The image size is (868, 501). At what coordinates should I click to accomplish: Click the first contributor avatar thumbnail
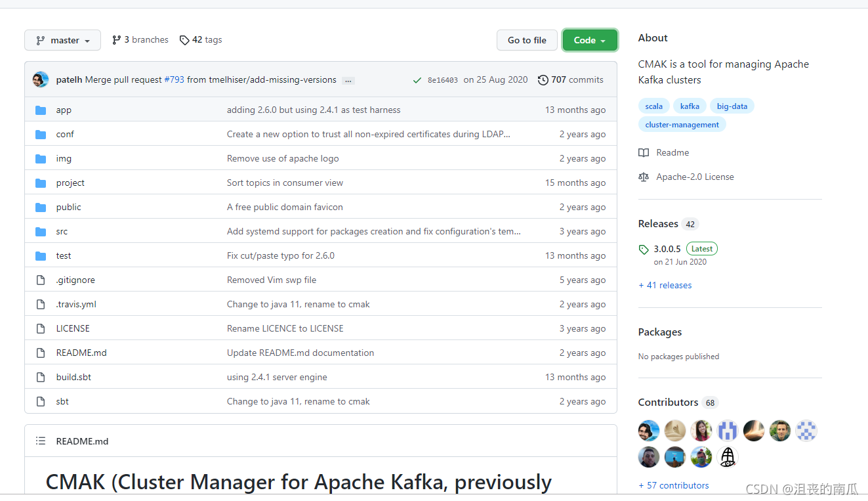click(649, 431)
